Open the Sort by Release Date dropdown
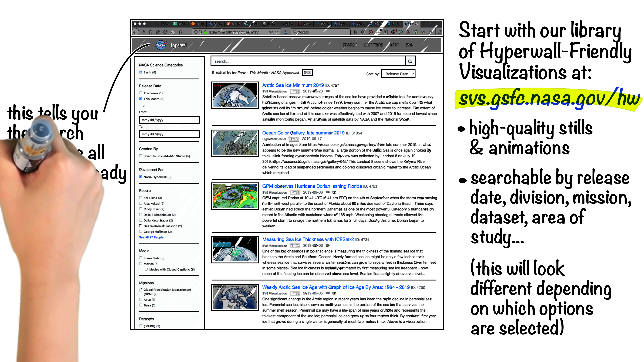644x362 pixels. point(398,74)
